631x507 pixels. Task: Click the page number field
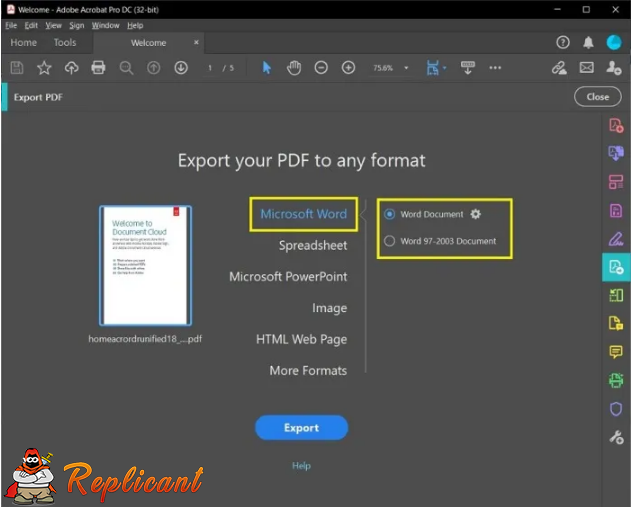point(210,68)
